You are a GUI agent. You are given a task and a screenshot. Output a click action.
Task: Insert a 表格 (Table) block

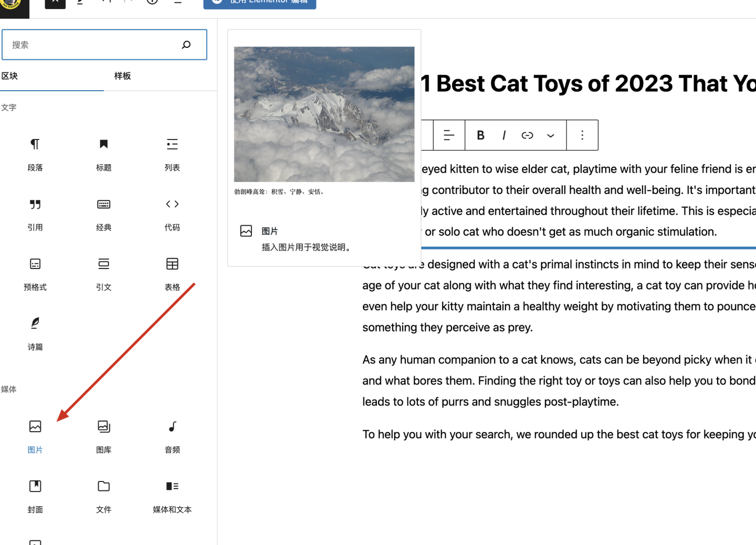point(172,273)
